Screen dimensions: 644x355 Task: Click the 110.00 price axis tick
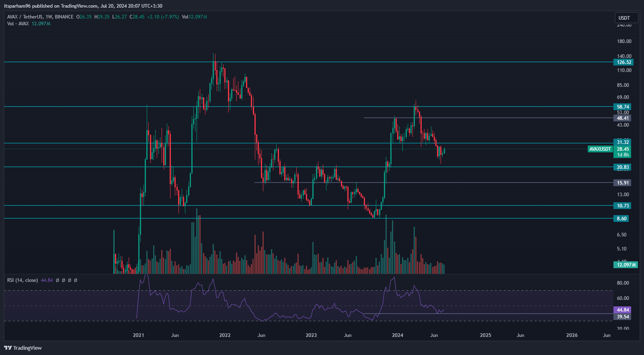624,70
